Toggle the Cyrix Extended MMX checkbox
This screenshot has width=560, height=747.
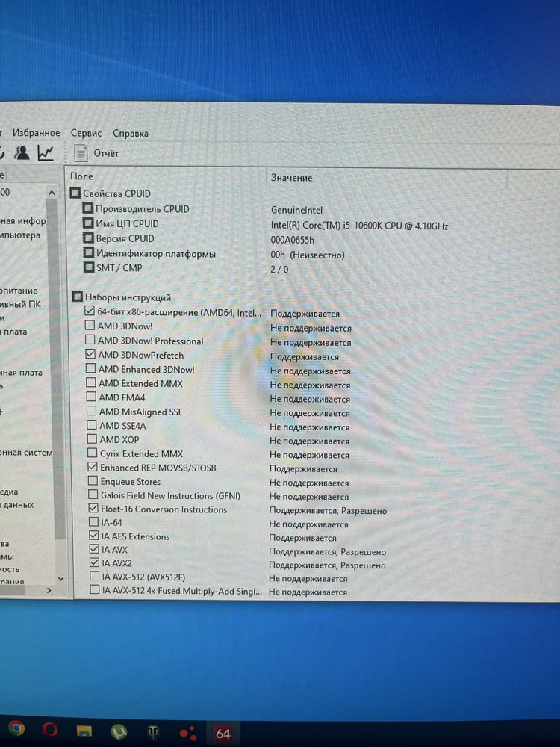click(93, 453)
